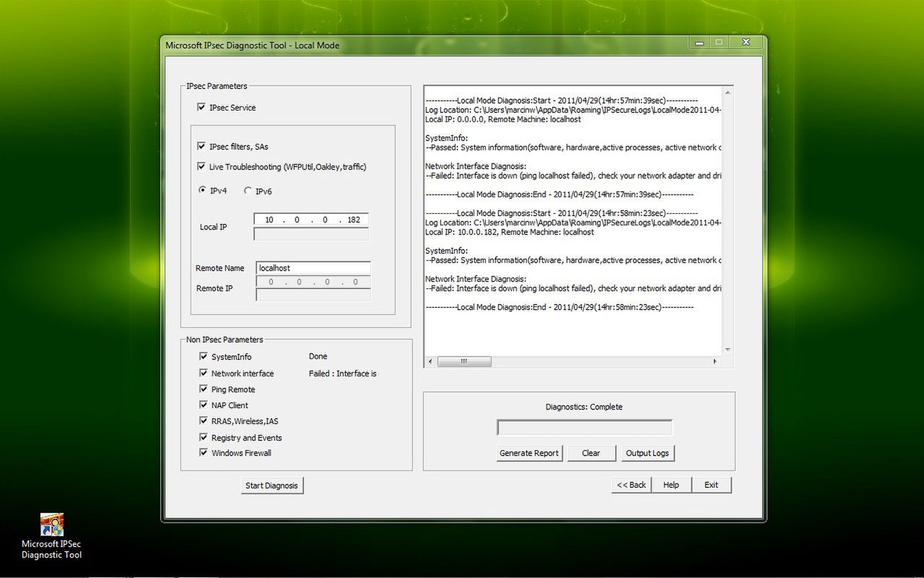This screenshot has height=578, width=924.
Task: Click the log's right scroll arrow
Action: pyautogui.click(x=715, y=361)
